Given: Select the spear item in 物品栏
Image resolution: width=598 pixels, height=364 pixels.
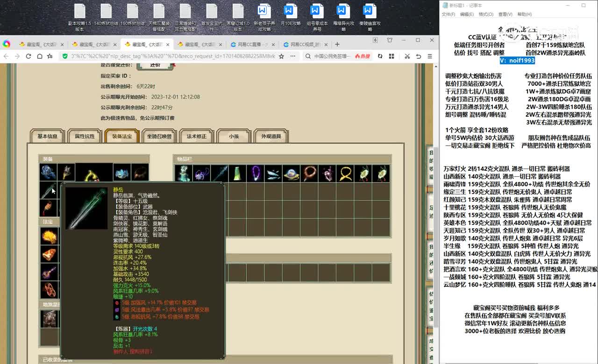Looking at the screenshot, I should [220, 173].
